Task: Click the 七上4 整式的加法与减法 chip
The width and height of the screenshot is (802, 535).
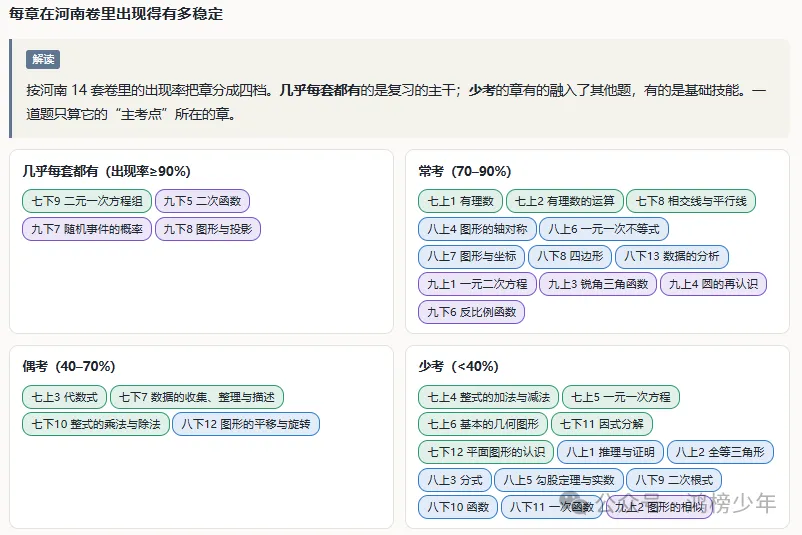Action: (x=488, y=397)
